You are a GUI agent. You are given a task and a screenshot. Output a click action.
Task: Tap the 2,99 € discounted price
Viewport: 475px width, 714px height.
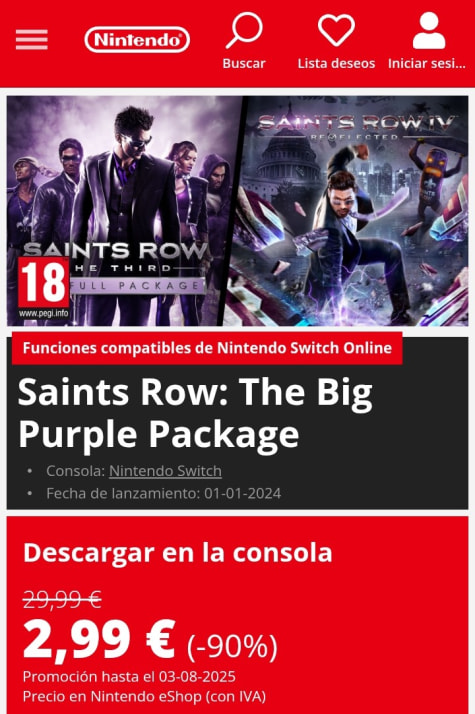(99, 639)
